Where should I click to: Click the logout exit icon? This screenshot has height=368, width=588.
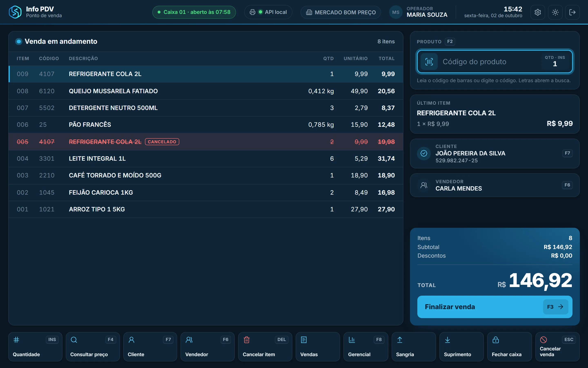pyautogui.click(x=572, y=12)
